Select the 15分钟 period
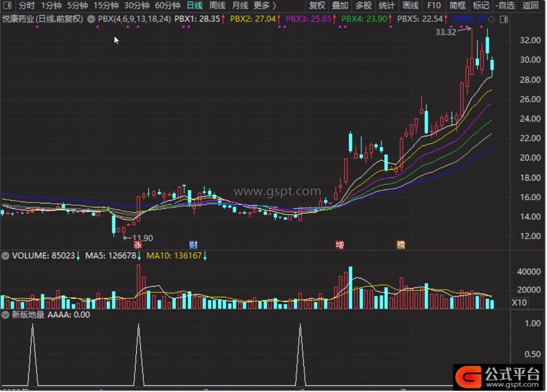The image size is (547, 392). point(106,6)
